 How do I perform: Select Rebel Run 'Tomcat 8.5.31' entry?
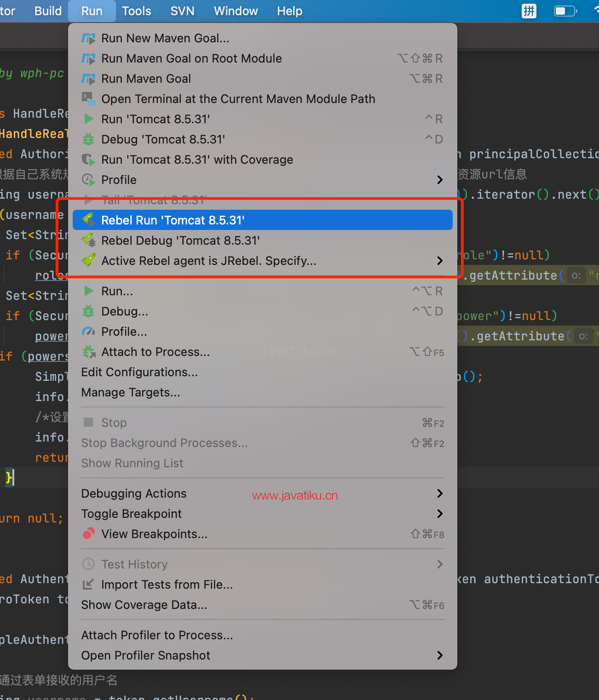(x=263, y=220)
